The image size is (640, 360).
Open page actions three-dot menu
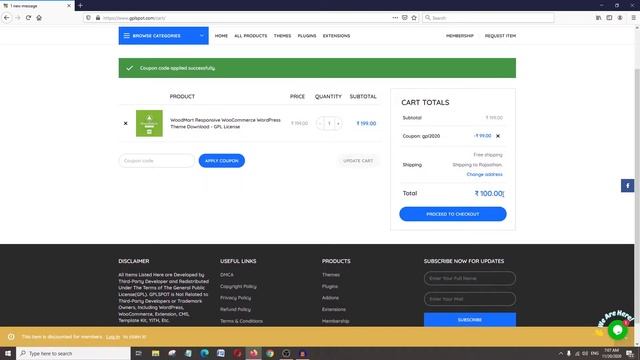395,18
